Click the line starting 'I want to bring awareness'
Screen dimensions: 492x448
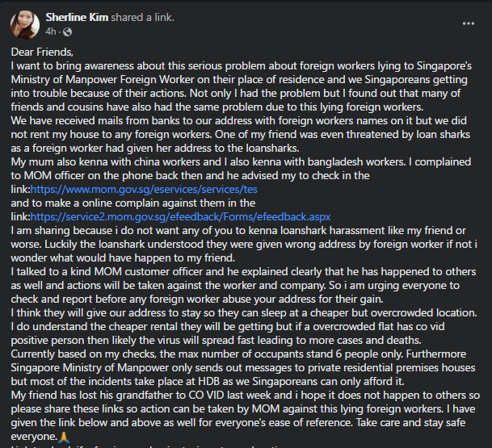tap(242, 66)
